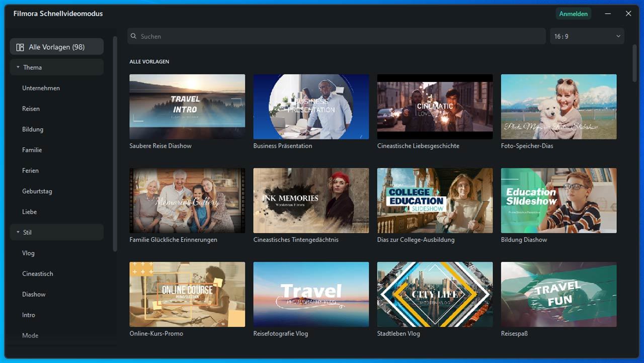This screenshot has height=363, width=644.
Task: Choose the College Education Slideshow thumbnail
Action: (435, 201)
